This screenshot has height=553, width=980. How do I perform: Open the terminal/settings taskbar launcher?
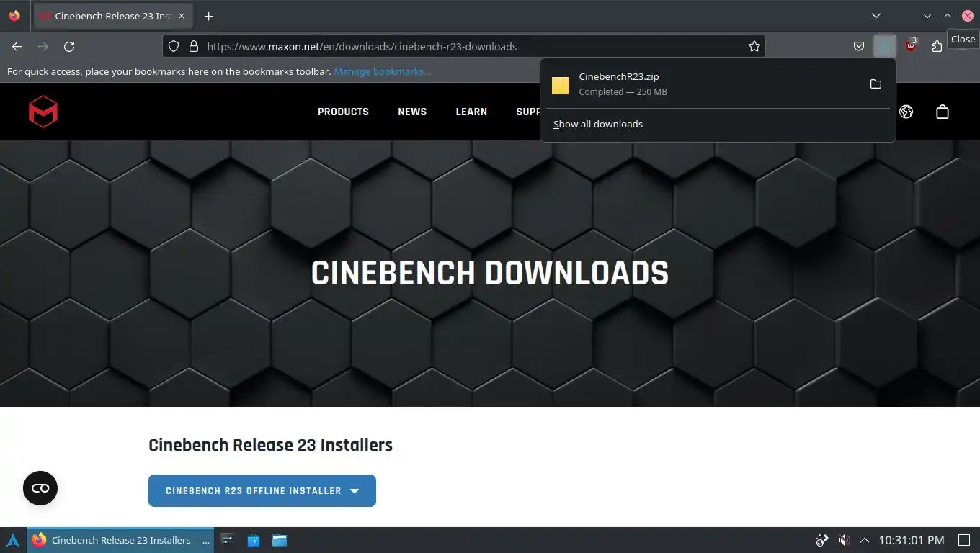point(228,540)
